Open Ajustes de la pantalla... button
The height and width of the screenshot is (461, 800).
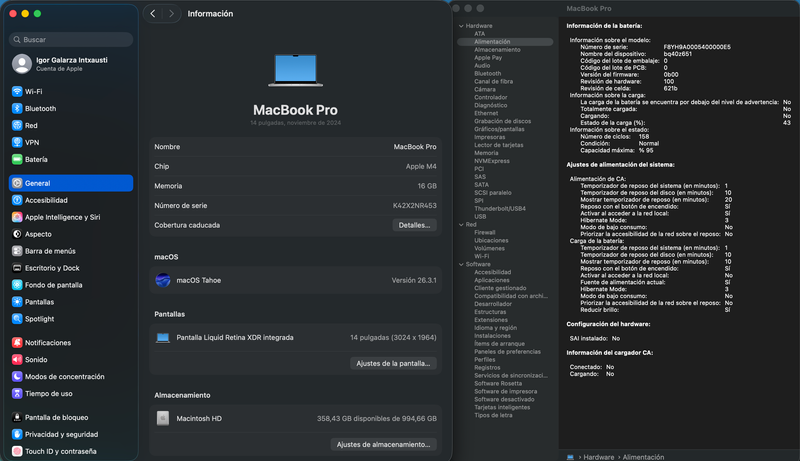click(393, 364)
